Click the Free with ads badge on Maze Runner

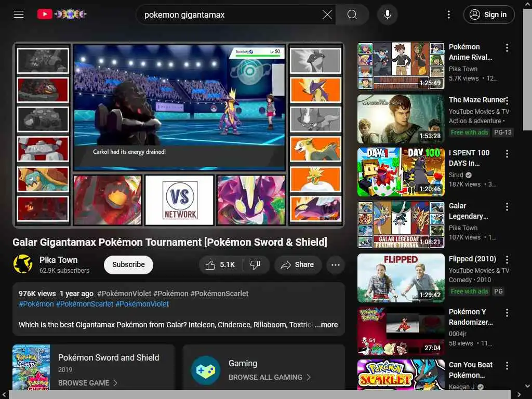click(x=469, y=132)
